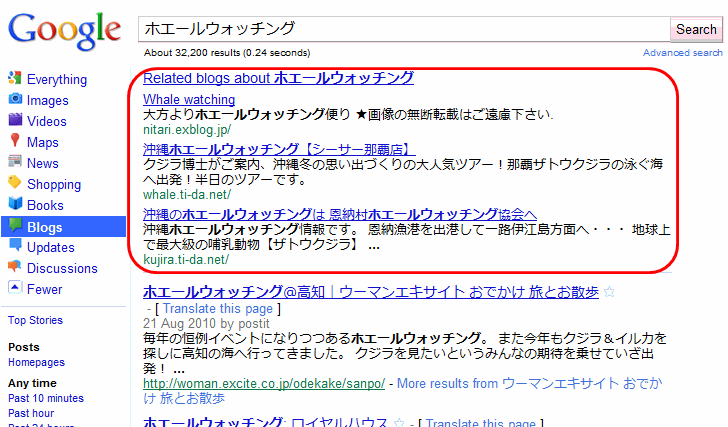
Task: Open the Google logo homepage
Action: point(65,31)
